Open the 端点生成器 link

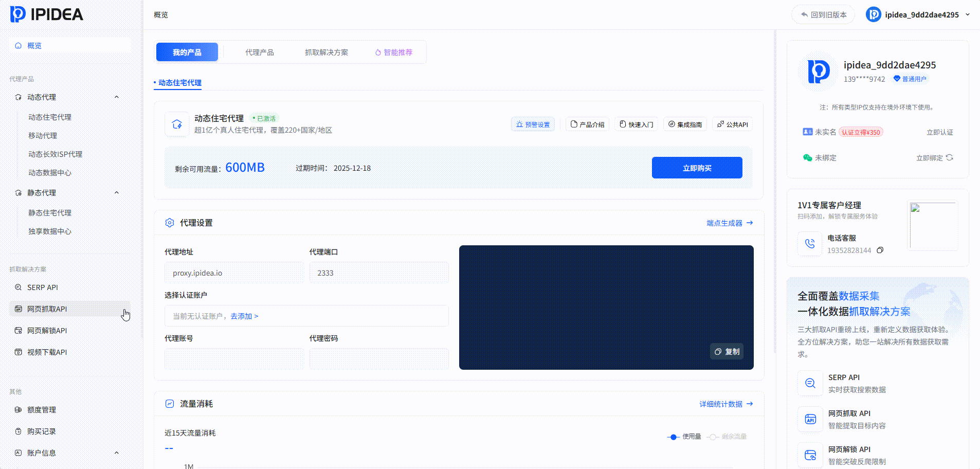(730, 223)
